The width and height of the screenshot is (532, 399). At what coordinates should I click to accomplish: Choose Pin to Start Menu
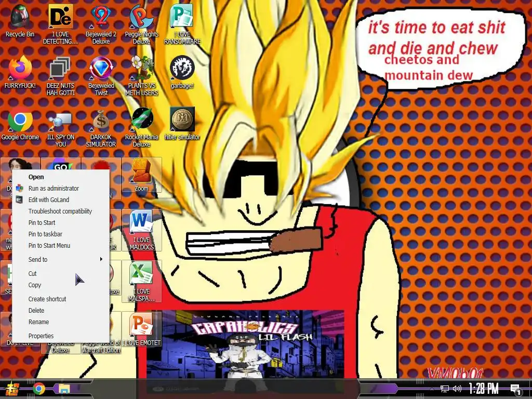click(x=61, y=245)
